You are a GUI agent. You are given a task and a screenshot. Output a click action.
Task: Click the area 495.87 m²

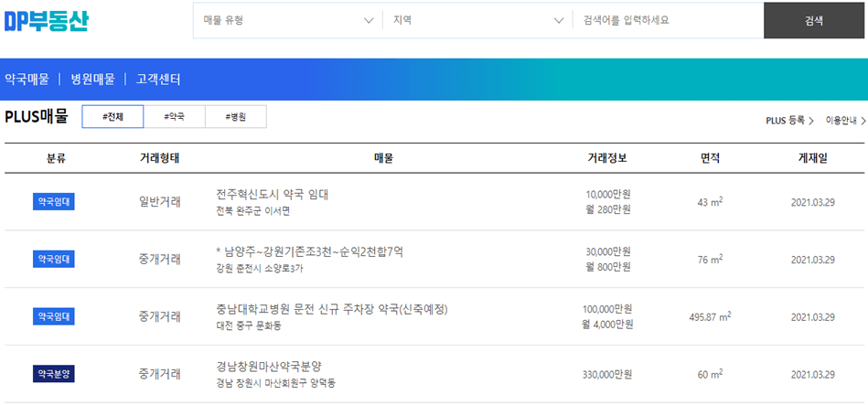point(711,316)
